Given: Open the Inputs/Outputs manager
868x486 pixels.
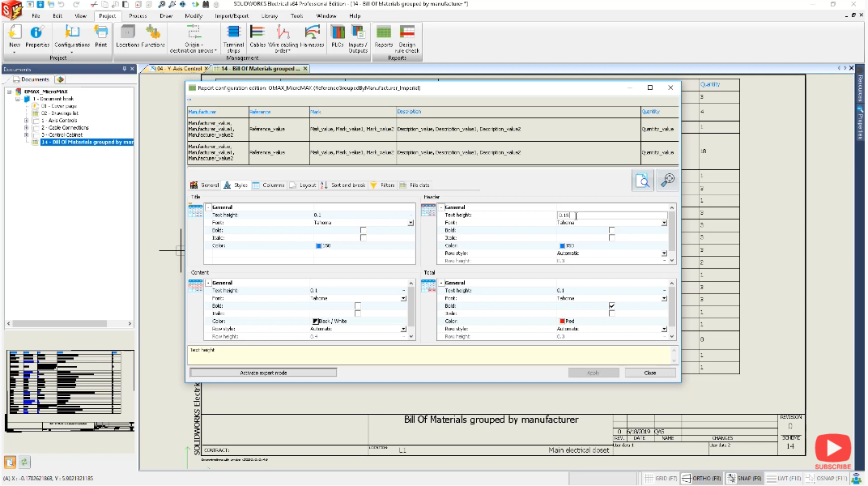Looking at the screenshot, I should click(x=358, y=39).
